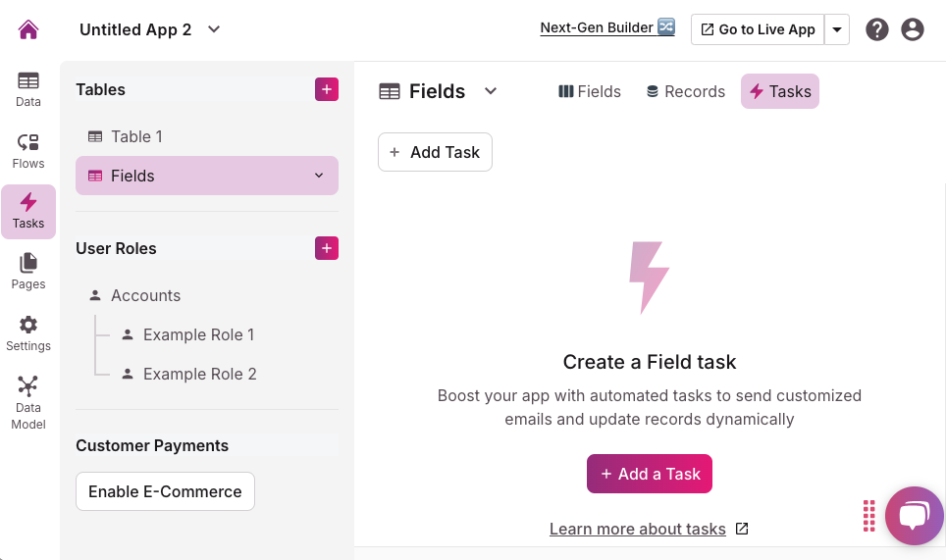946x560 pixels.
Task: Open the Flows section
Action: (x=28, y=151)
